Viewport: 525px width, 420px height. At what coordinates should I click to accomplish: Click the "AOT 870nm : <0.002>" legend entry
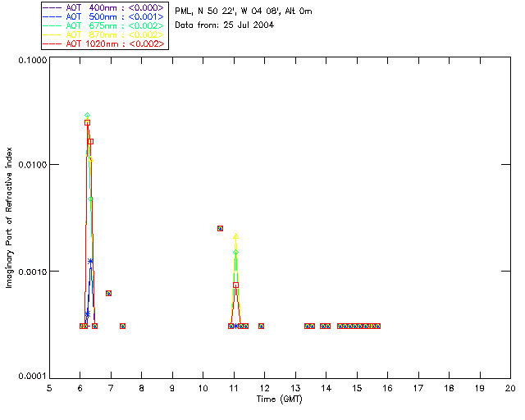coord(105,34)
